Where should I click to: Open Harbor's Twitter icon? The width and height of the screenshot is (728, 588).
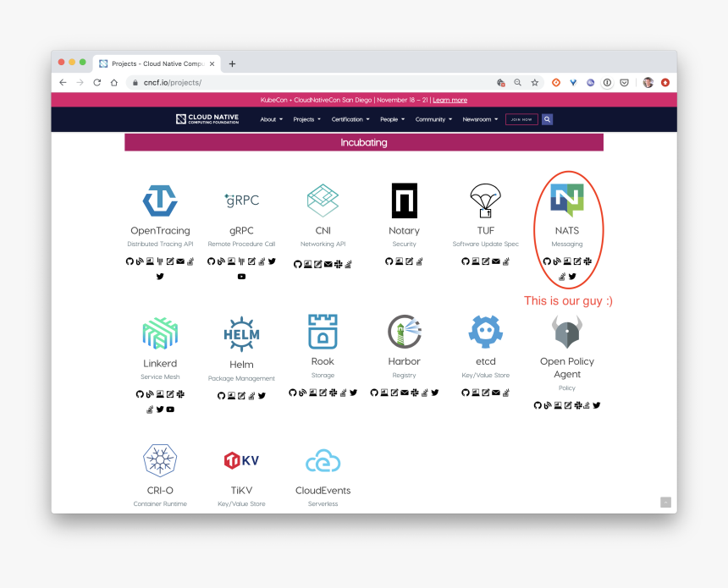434,393
